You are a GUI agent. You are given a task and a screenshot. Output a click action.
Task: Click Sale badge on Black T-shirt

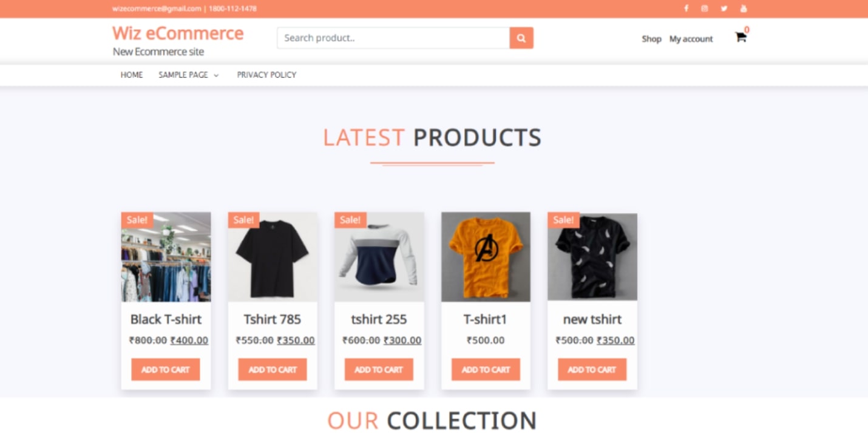point(137,220)
